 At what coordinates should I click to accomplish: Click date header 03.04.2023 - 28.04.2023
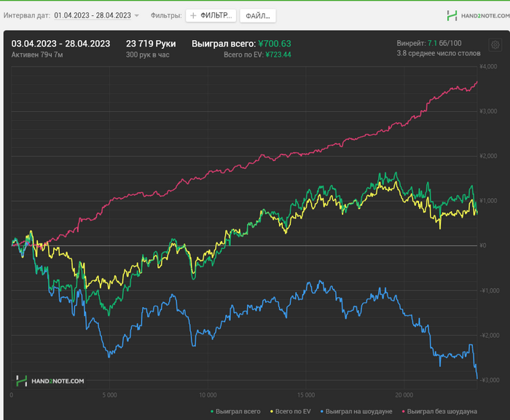(60, 44)
